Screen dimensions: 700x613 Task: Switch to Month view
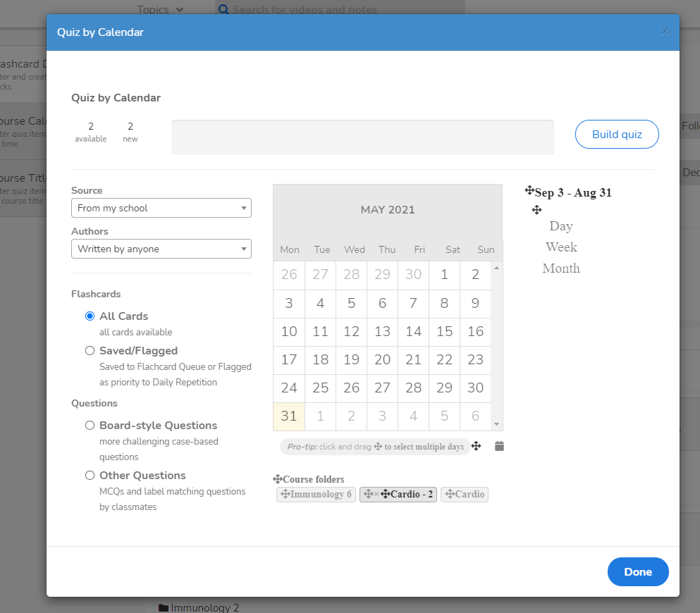tap(561, 268)
